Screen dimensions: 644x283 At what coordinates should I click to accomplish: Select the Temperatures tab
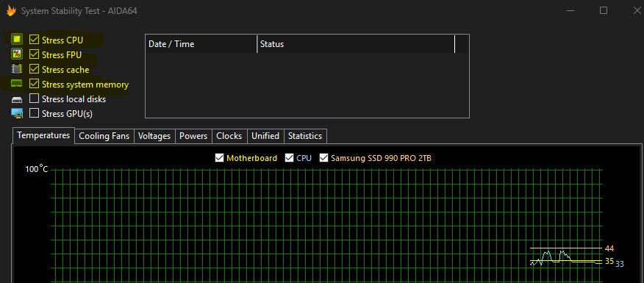tap(43, 135)
